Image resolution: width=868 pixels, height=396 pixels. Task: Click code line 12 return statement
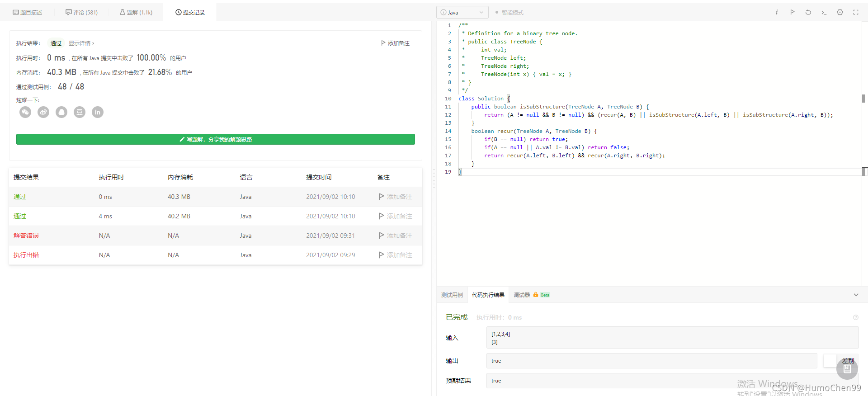(x=658, y=115)
